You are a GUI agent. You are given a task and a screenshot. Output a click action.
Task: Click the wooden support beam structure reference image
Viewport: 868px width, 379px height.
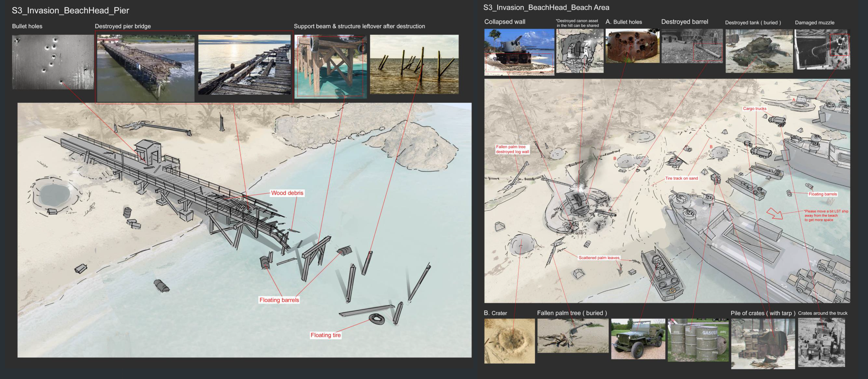(x=330, y=66)
